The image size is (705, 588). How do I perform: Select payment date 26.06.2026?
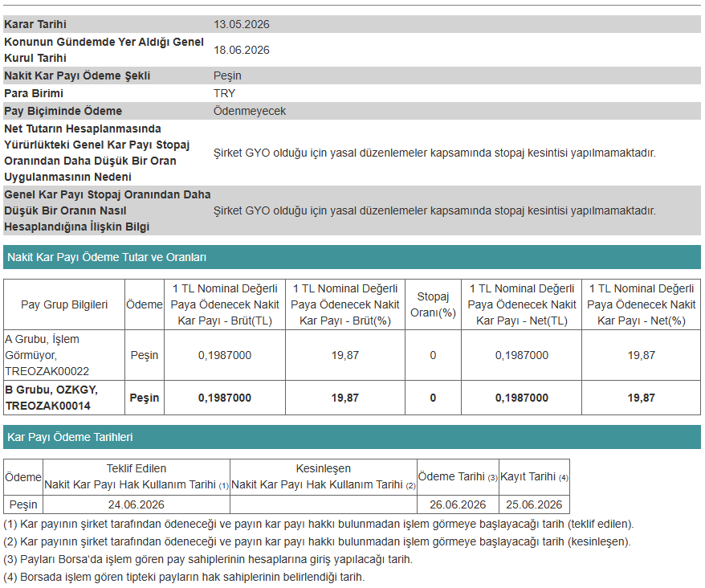(x=458, y=504)
